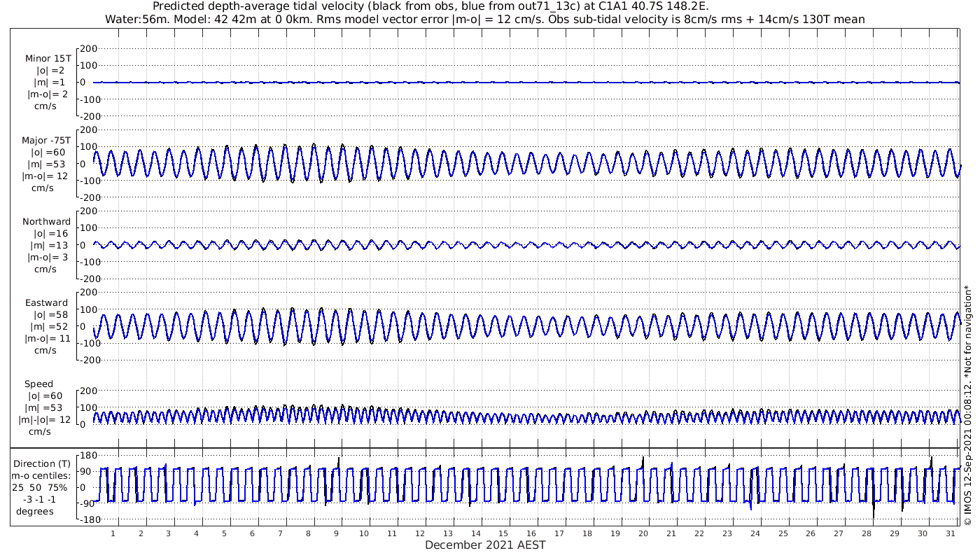Click the '-90' tick on Direction axis
This screenshot has width=980, height=560.
click(x=87, y=503)
